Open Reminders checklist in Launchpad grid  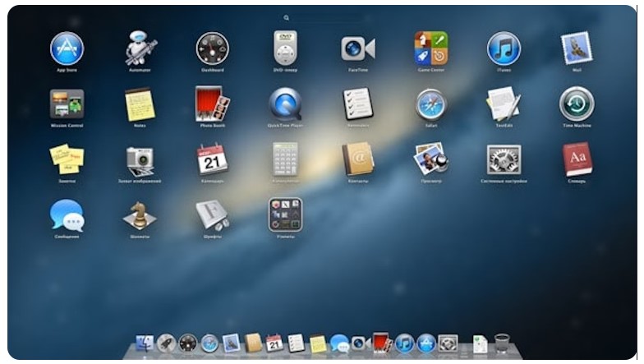[x=358, y=104]
